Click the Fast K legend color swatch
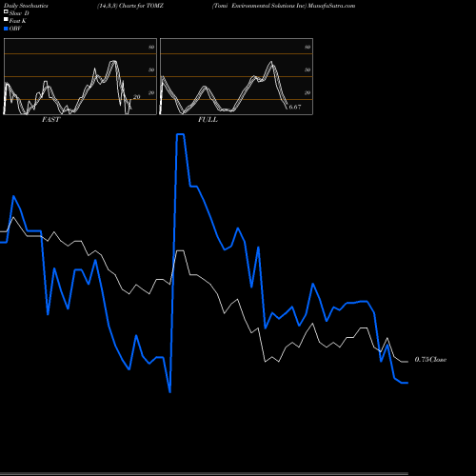The width and height of the screenshot is (476, 476). click(x=6, y=19)
